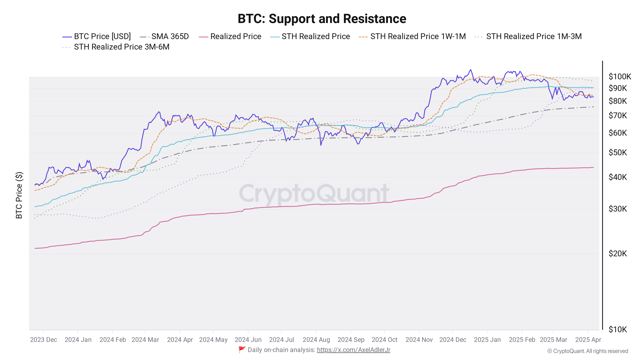Click the red flag icon beside Daily on-chain analysis
The image size is (644, 362).
[x=242, y=350]
